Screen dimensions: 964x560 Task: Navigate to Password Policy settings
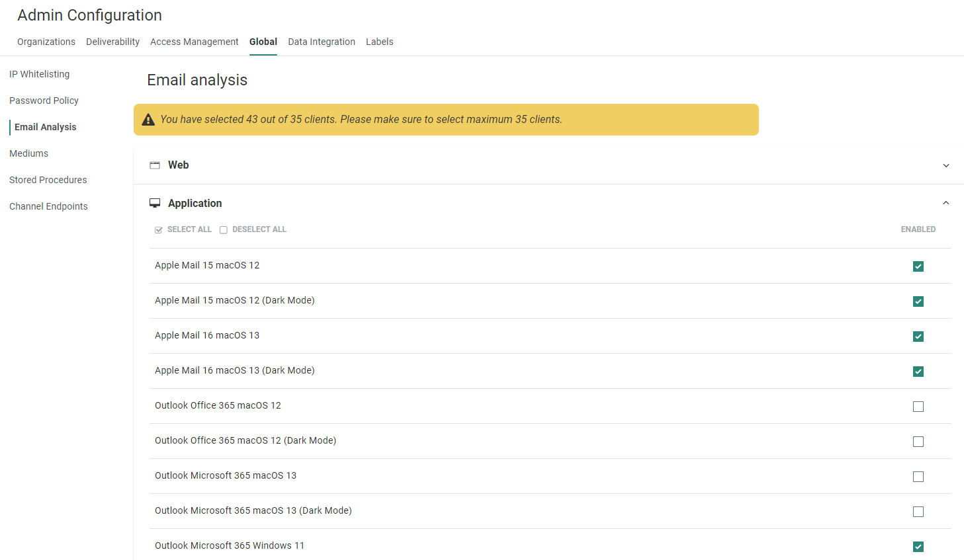click(44, 100)
